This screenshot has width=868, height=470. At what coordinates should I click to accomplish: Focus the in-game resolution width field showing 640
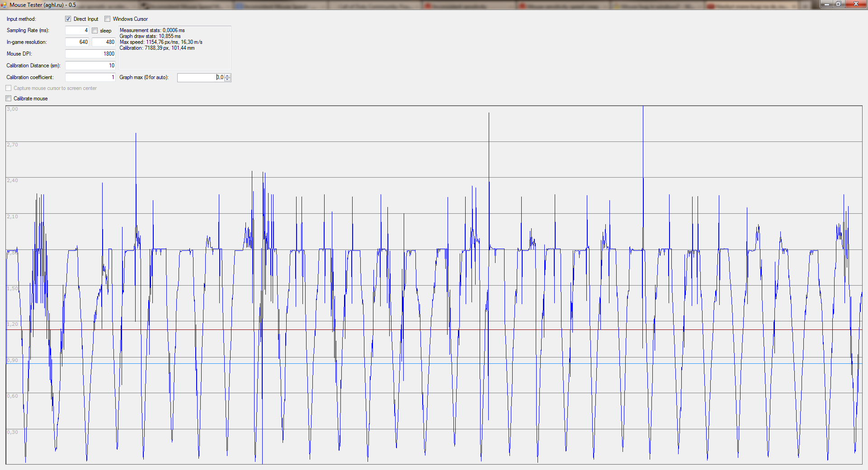pyautogui.click(x=77, y=42)
